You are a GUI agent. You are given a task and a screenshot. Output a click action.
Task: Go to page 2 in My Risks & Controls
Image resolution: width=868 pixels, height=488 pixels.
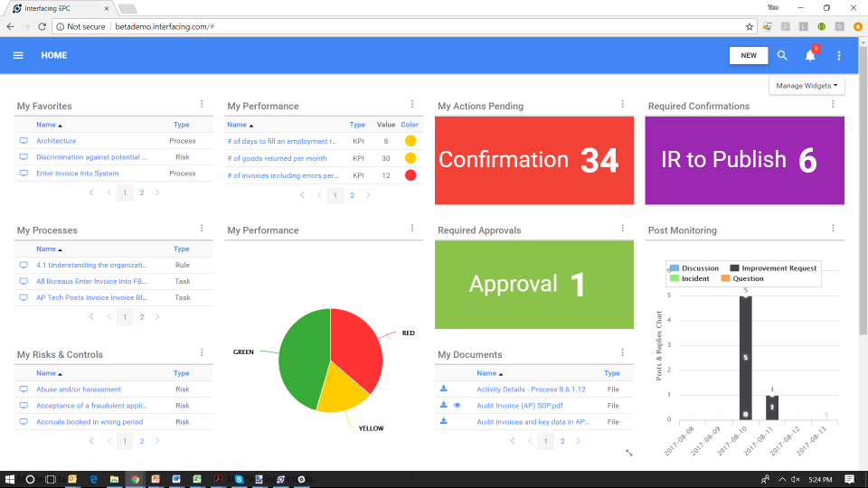pyautogui.click(x=142, y=441)
